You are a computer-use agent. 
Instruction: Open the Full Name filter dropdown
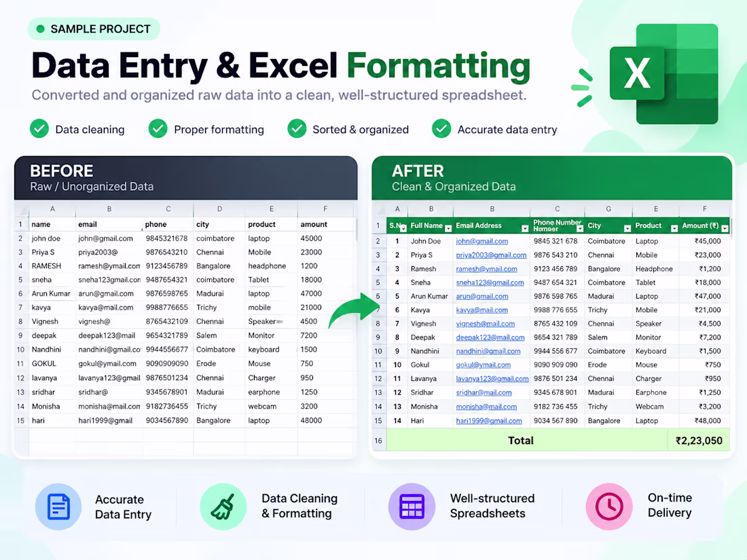(x=448, y=229)
